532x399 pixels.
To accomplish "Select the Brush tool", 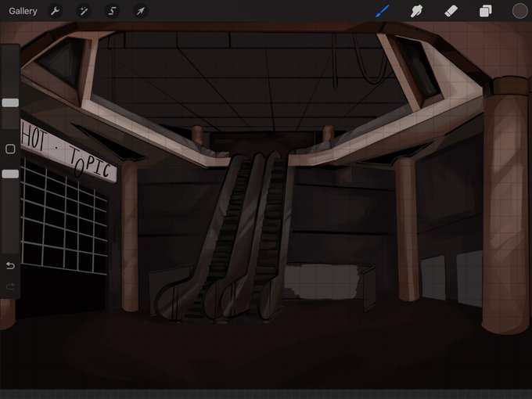I will click(x=383, y=11).
